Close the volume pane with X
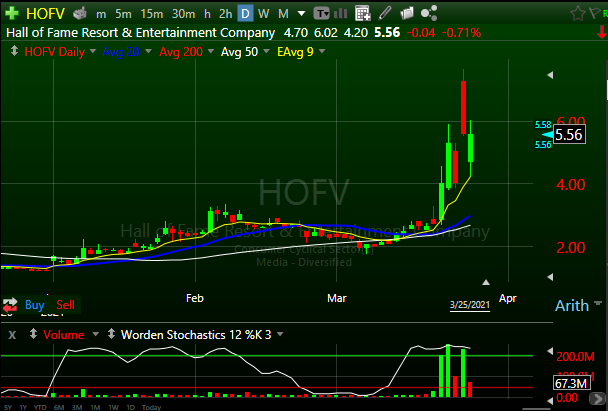The image size is (608, 411). click(x=12, y=335)
